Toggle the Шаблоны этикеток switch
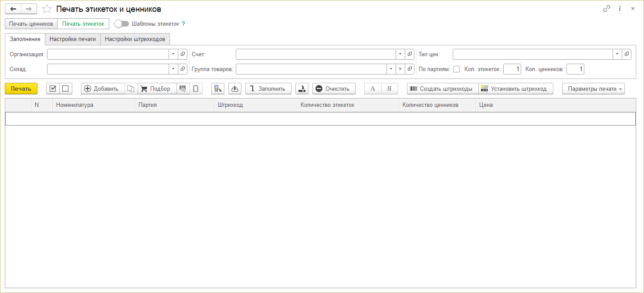Viewport: 644px width, 293px height. pyautogui.click(x=121, y=24)
